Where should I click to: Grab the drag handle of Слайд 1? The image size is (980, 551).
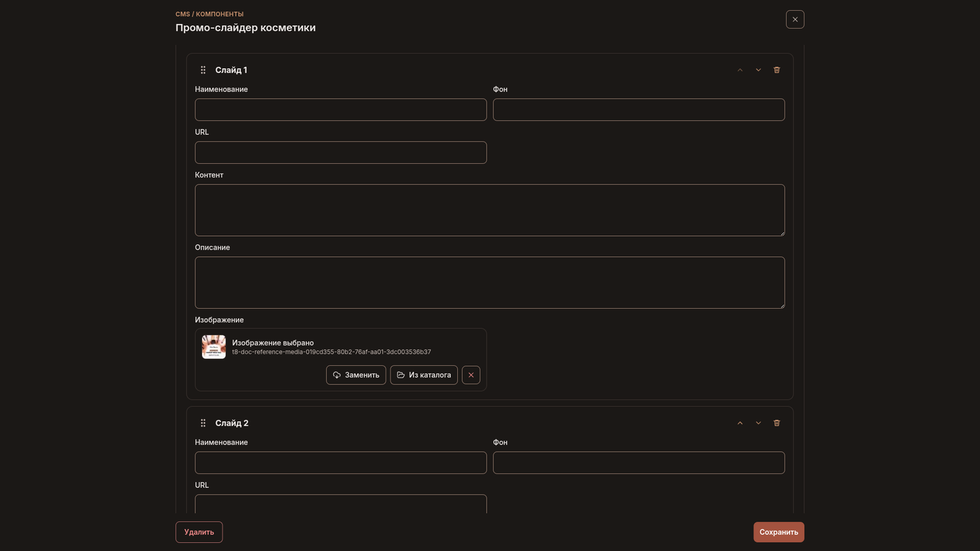(x=203, y=70)
